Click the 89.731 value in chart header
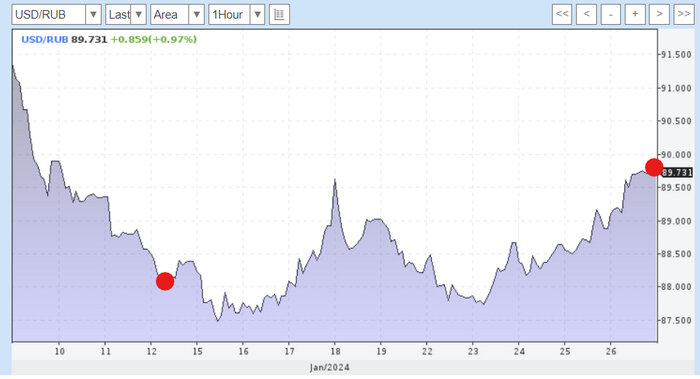Image resolution: width=700 pixels, height=379 pixels. pyautogui.click(x=89, y=39)
